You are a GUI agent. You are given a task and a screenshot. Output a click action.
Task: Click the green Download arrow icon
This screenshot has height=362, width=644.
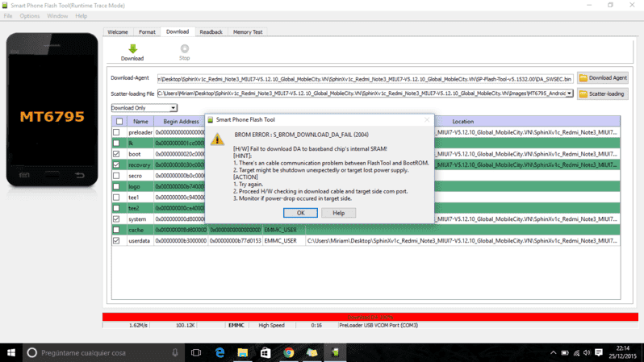(x=132, y=49)
